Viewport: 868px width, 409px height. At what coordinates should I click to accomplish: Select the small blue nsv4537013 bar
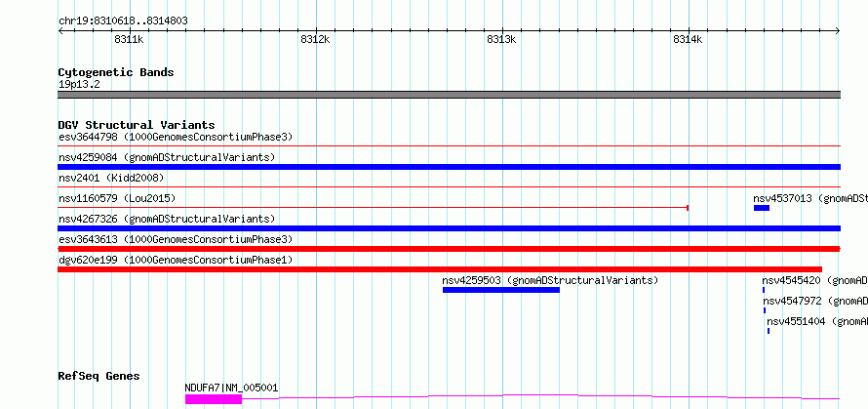pyautogui.click(x=762, y=208)
